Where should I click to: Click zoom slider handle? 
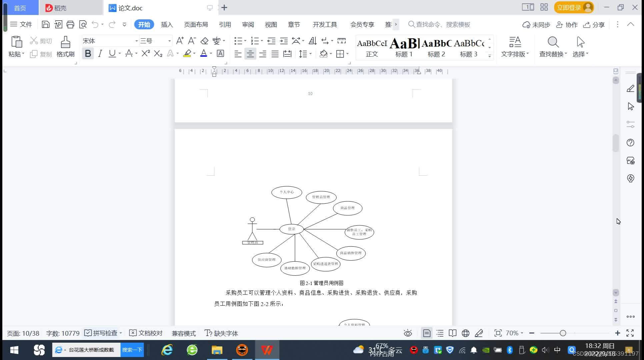point(563,333)
